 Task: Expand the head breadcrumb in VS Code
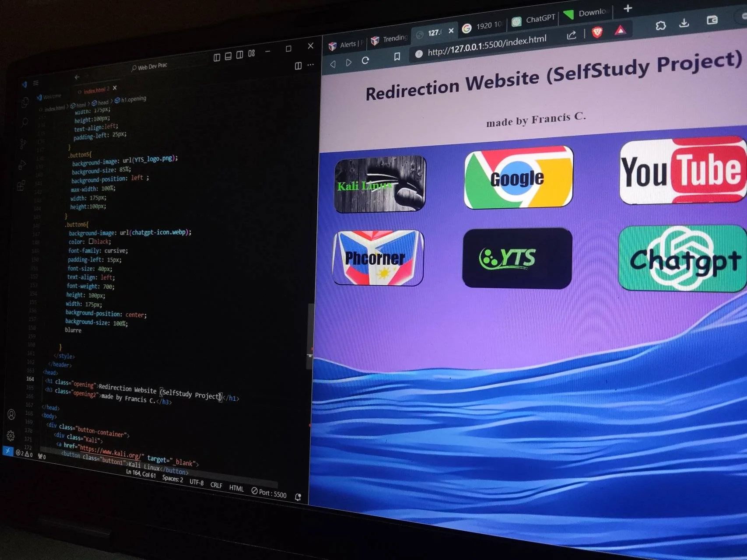pos(100,103)
